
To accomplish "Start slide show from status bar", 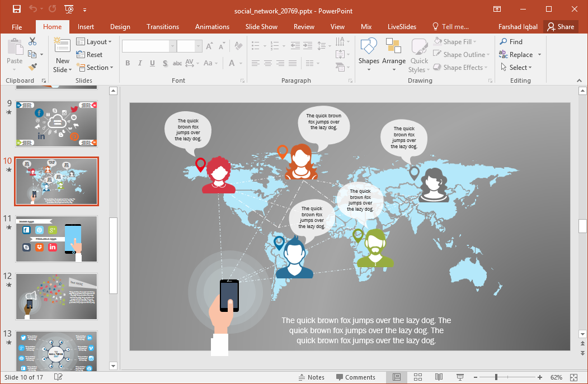I will [x=458, y=377].
